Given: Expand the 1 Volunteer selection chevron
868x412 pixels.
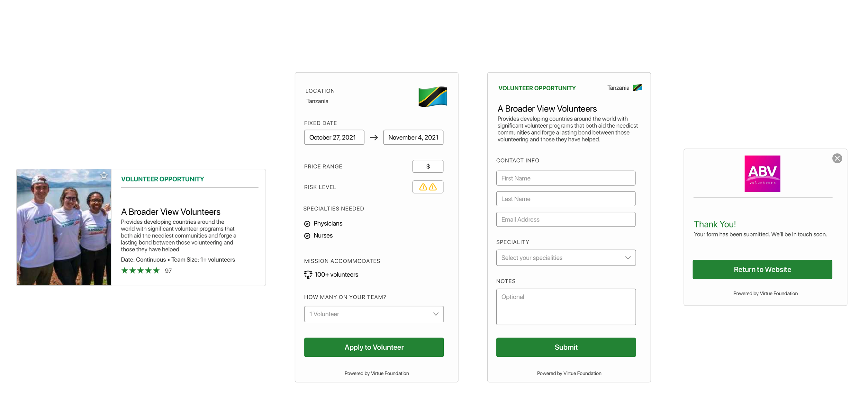Looking at the screenshot, I should pos(436,314).
